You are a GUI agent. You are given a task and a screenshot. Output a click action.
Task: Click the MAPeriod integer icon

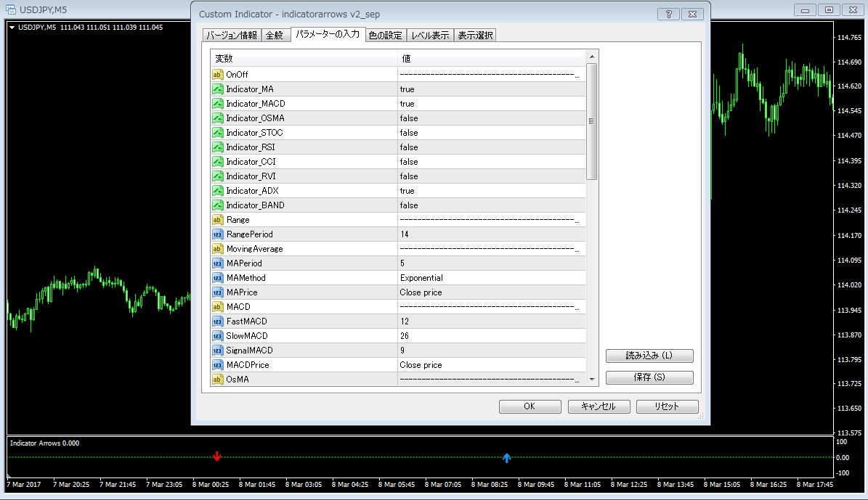point(218,263)
